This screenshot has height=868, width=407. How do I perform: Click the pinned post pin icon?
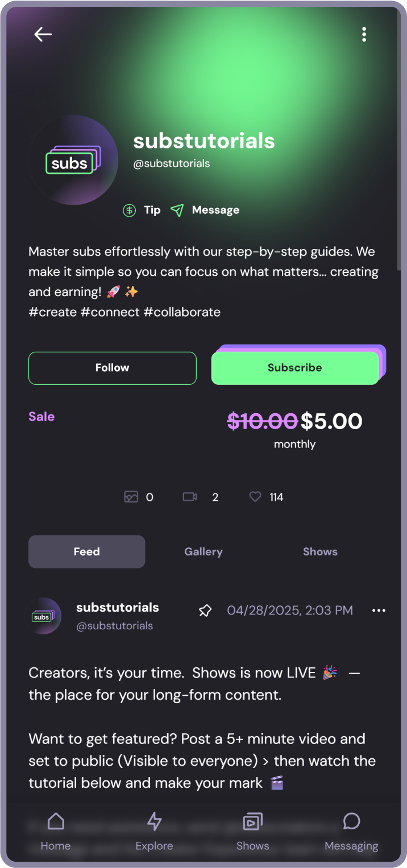pyautogui.click(x=205, y=610)
